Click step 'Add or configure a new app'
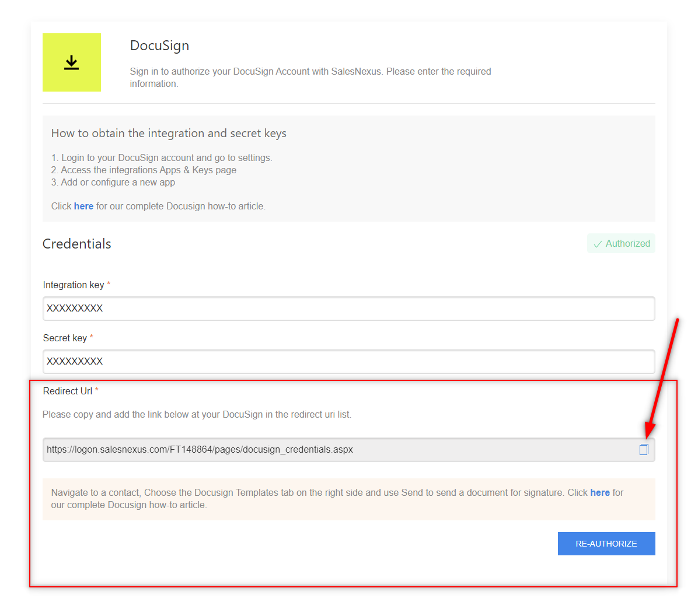 [113, 183]
